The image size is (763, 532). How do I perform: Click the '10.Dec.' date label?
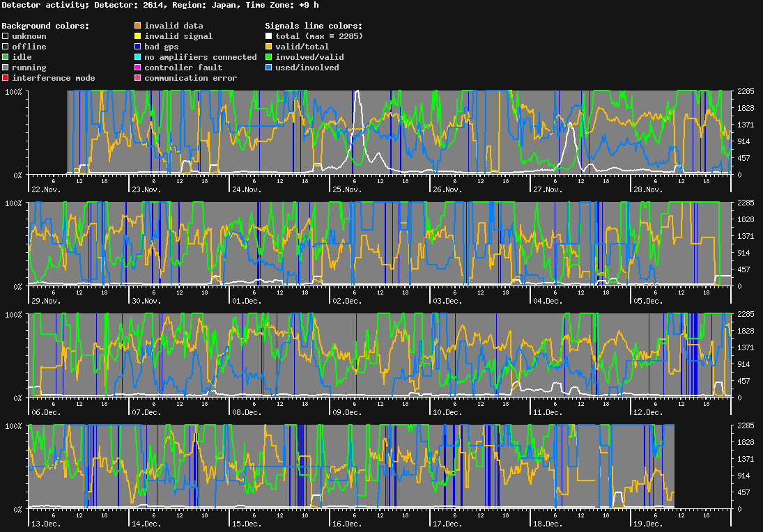pos(447,412)
